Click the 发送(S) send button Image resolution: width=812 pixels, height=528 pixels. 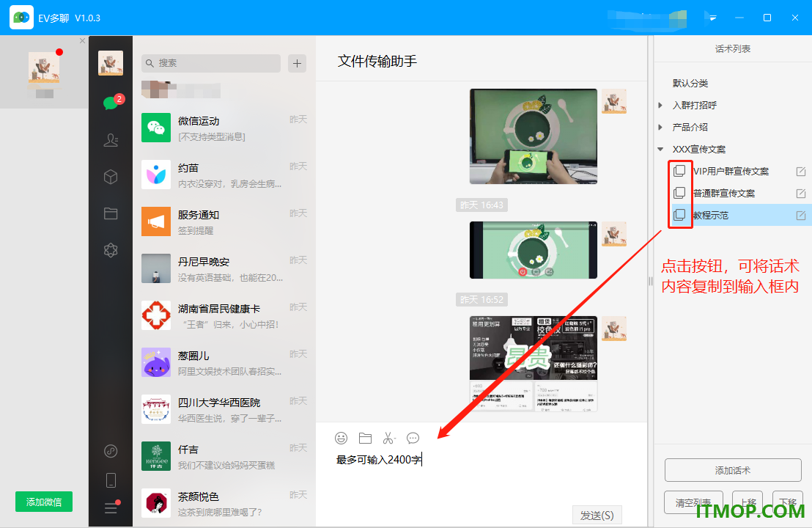tap(597, 516)
